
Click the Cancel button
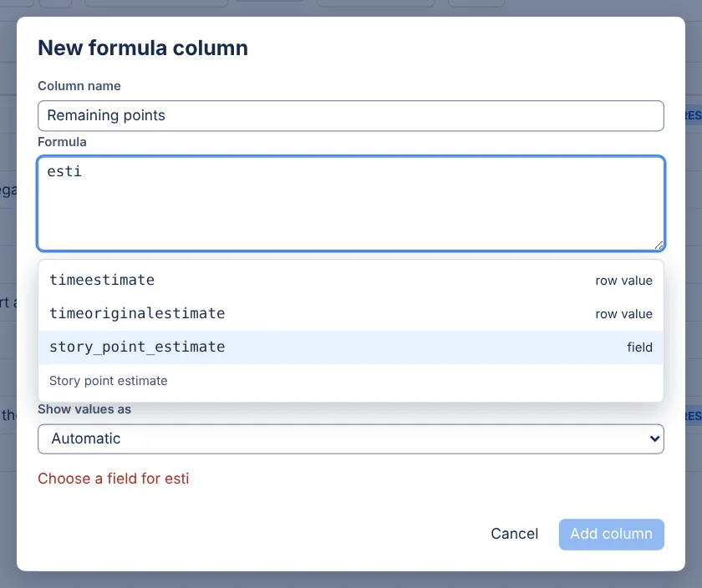click(515, 534)
